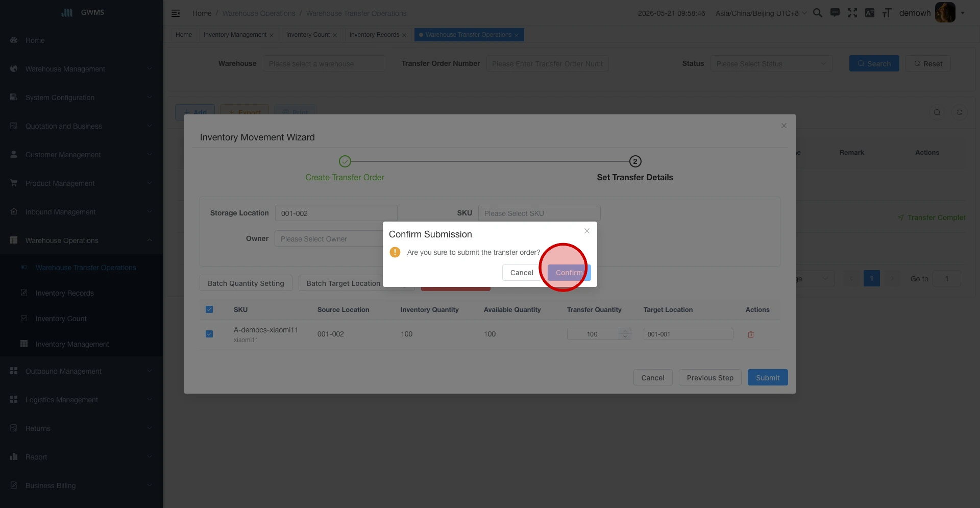Click the Please Select SKU field
Image resolution: width=980 pixels, height=508 pixels.
[539, 213]
